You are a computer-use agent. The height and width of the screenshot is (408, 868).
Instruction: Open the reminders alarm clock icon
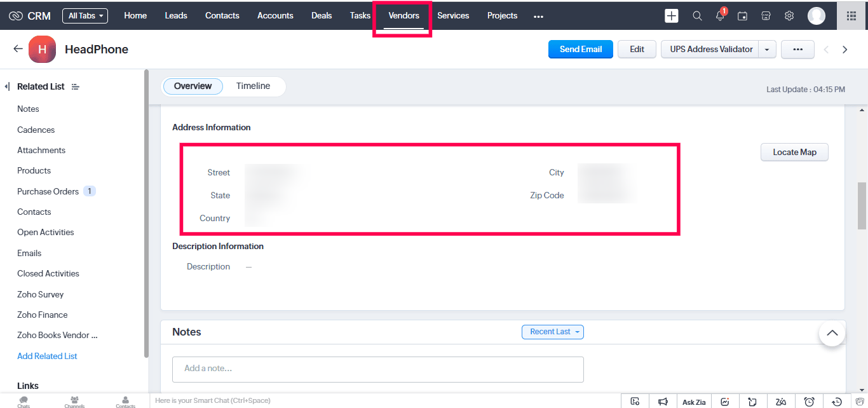coord(809,402)
